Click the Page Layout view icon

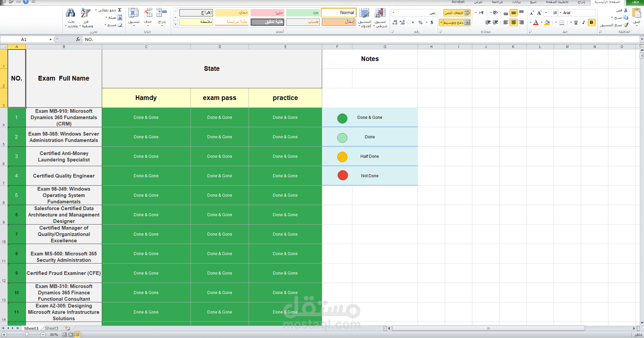click(x=71, y=335)
